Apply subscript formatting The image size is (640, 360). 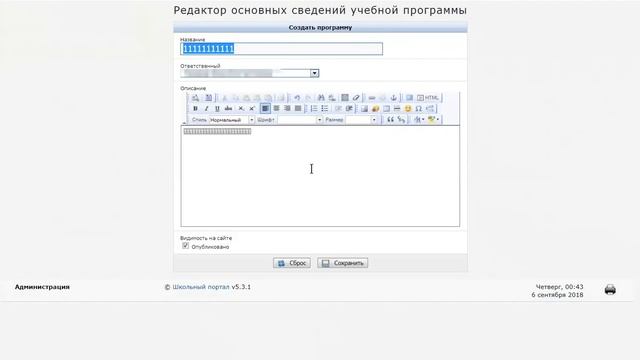tap(241, 109)
